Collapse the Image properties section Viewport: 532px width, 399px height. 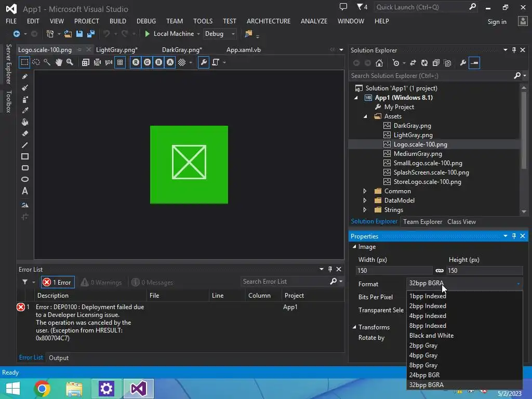[x=354, y=247]
